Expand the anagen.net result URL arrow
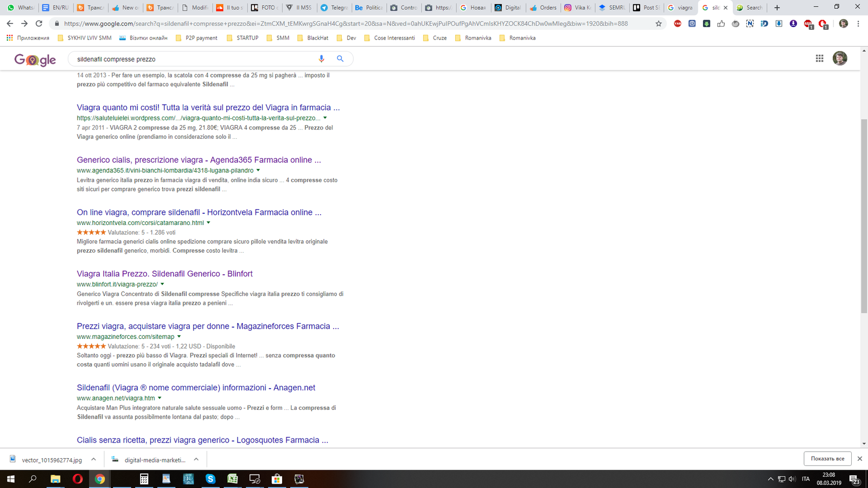 159,398
